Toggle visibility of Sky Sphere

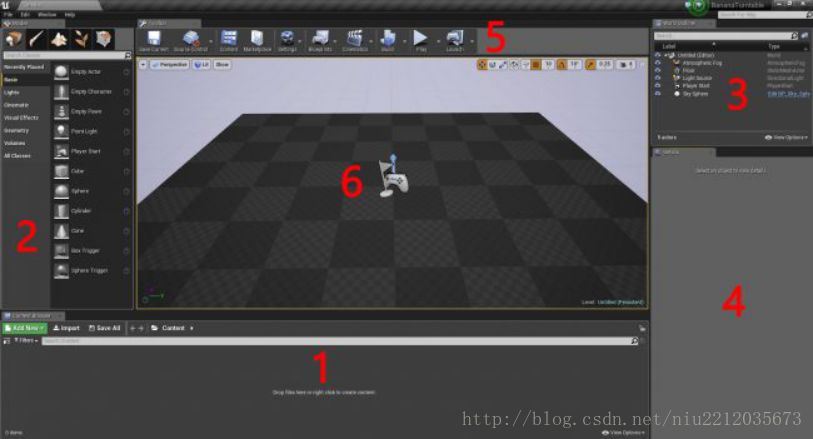coord(658,94)
